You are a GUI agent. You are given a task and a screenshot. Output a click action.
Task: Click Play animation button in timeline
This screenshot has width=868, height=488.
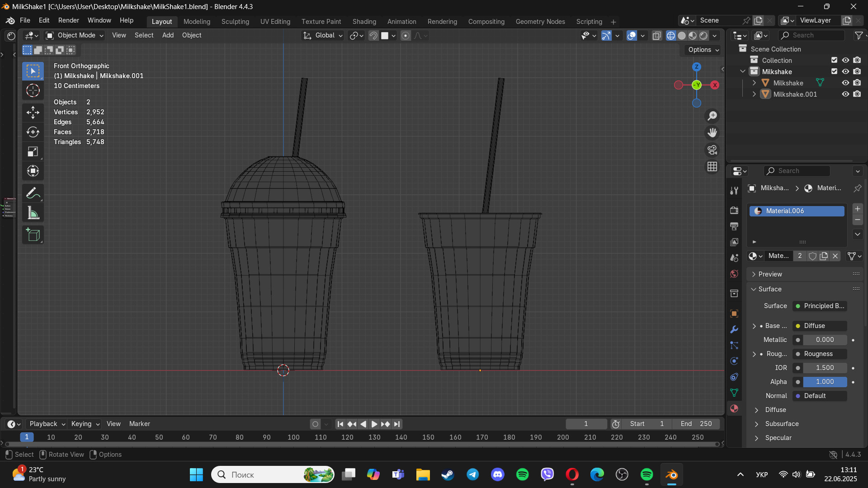click(374, 424)
